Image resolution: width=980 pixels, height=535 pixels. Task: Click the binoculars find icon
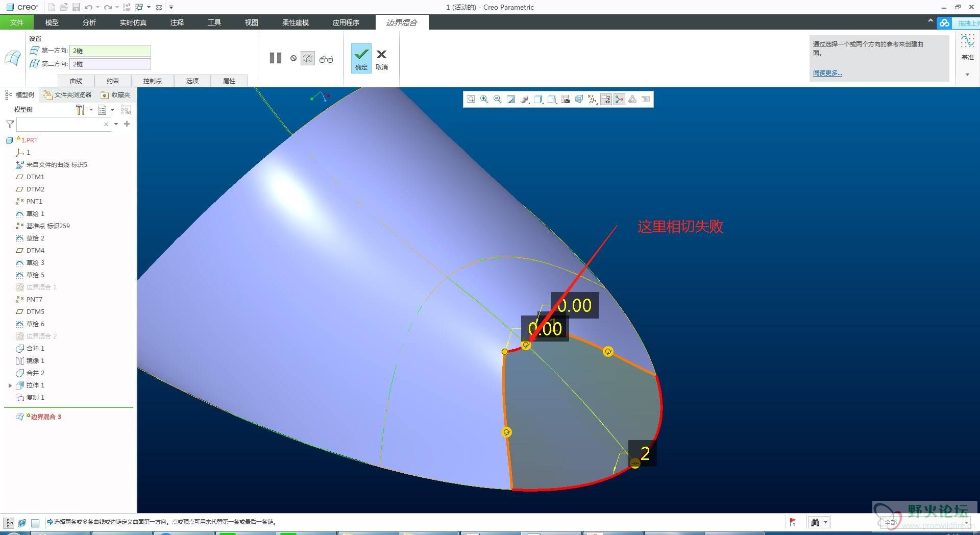(x=815, y=522)
